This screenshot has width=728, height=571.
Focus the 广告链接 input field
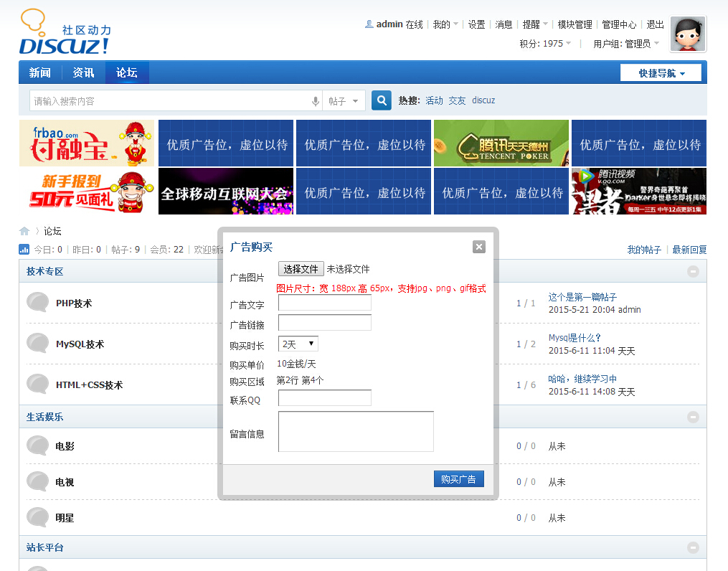pyautogui.click(x=324, y=322)
